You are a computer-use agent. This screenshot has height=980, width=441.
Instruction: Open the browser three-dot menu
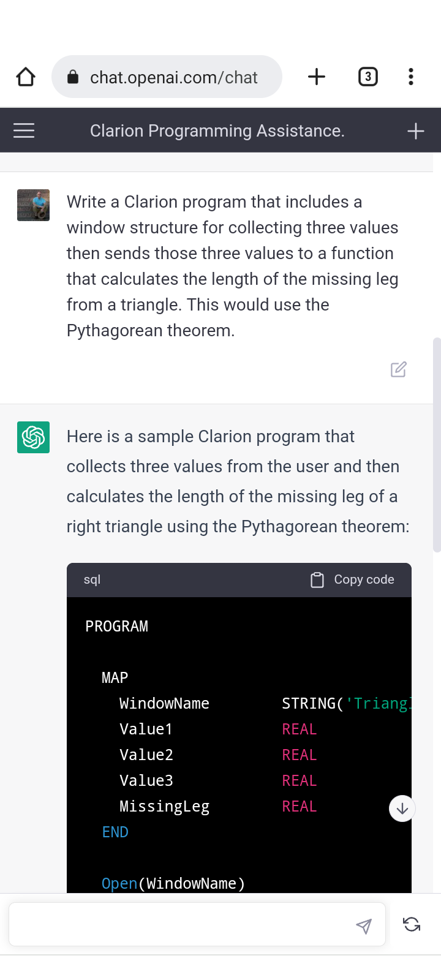[411, 77]
